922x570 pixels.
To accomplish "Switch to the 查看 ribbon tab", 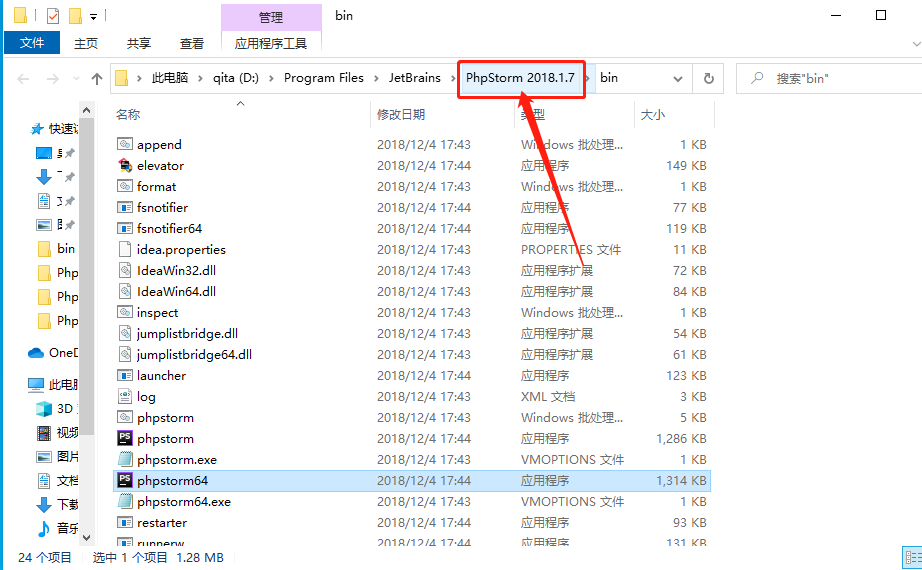I will pos(192,43).
